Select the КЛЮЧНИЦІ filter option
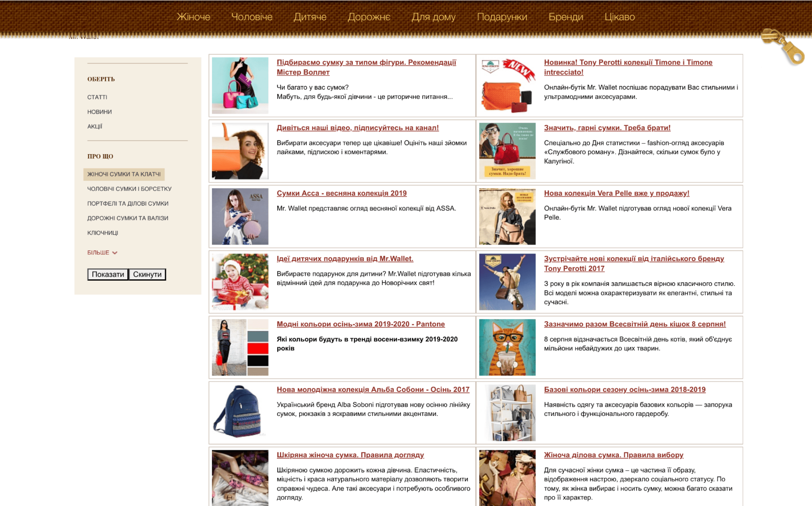The width and height of the screenshot is (812, 506). click(x=102, y=233)
